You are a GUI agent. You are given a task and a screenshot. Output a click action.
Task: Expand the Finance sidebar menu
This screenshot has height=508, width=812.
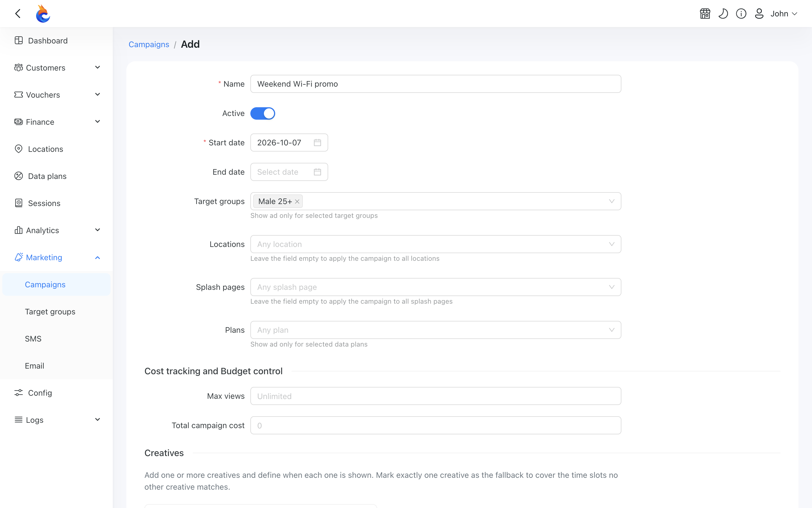click(x=56, y=122)
